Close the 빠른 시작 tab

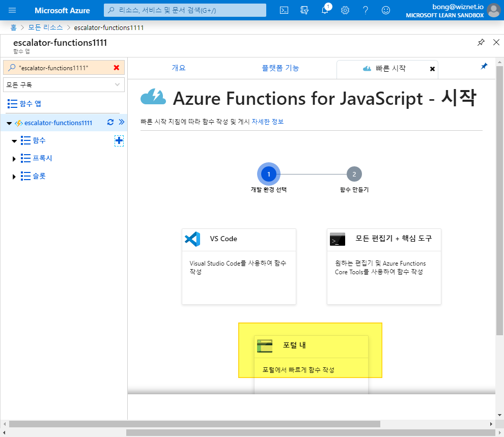point(432,69)
